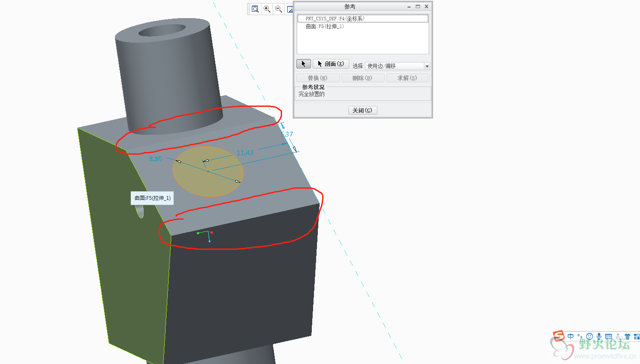The height and width of the screenshot is (364, 640).
Task: Open the Sogou soft keyboard icon
Action: point(609,336)
